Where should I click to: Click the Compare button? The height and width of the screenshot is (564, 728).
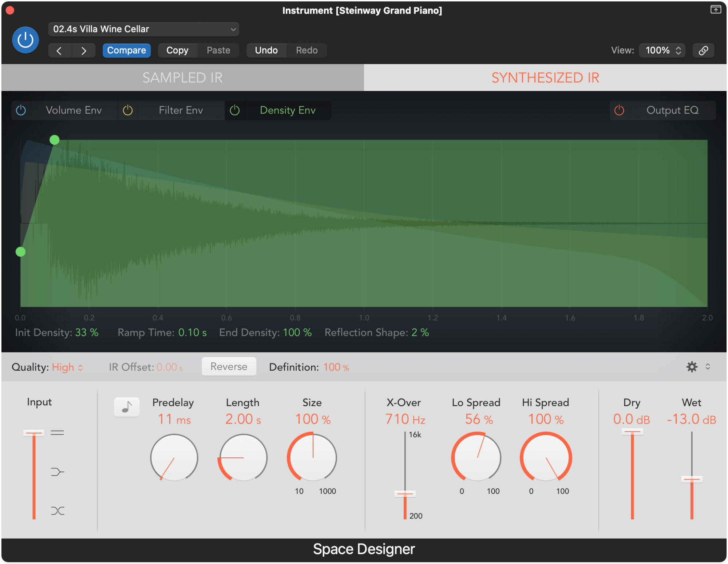point(126,51)
